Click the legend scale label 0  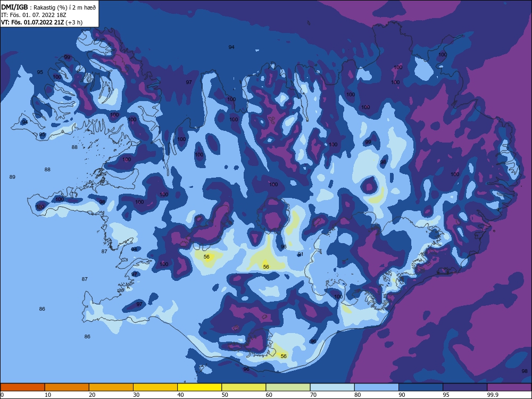(x=2, y=395)
